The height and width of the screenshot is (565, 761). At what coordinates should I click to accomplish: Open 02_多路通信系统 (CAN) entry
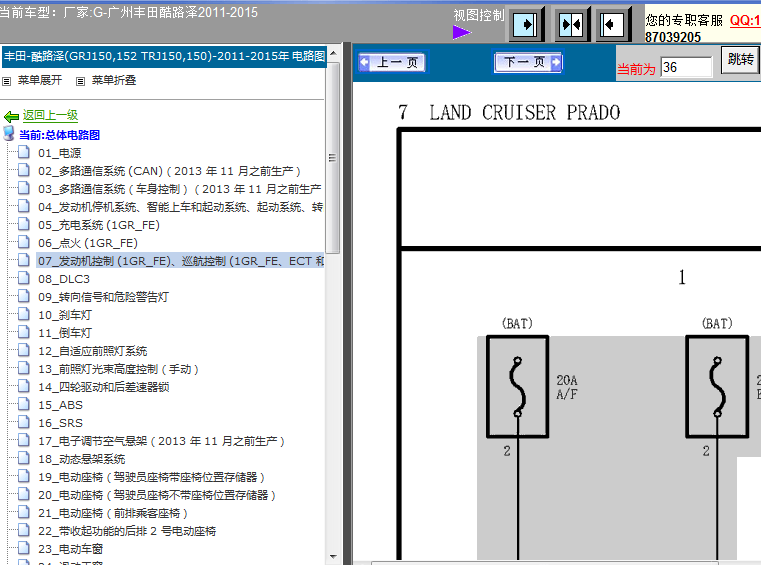[x=169, y=171]
